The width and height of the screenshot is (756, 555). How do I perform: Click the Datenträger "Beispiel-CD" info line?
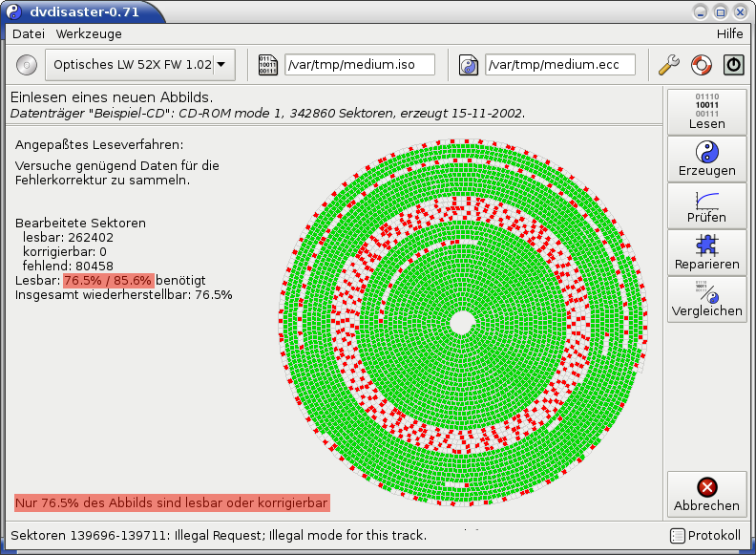267,114
